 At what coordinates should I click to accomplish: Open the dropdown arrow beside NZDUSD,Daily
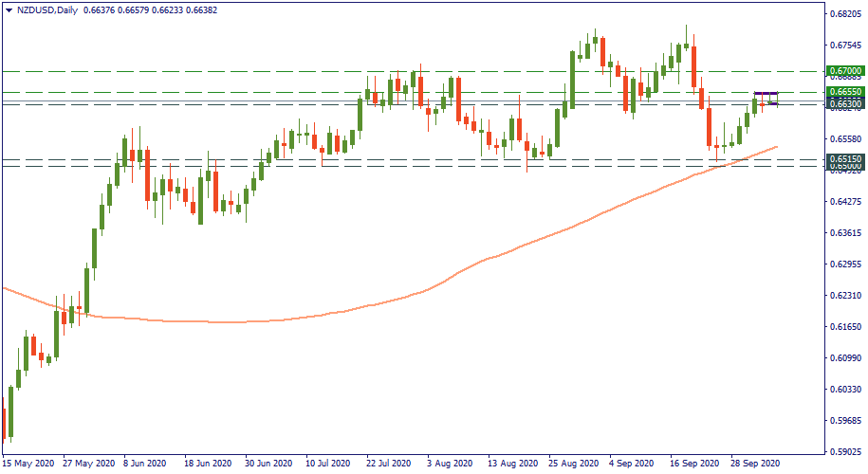tap(9, 9)
